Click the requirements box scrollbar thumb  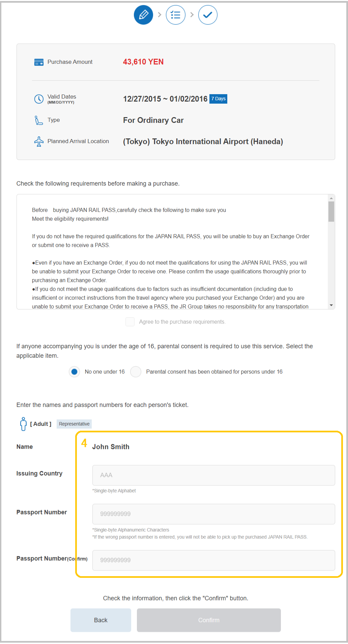pos(331,212)
